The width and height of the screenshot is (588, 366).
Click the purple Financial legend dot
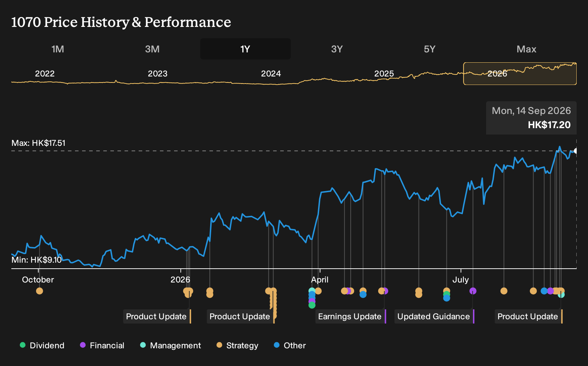pos(83,345)
